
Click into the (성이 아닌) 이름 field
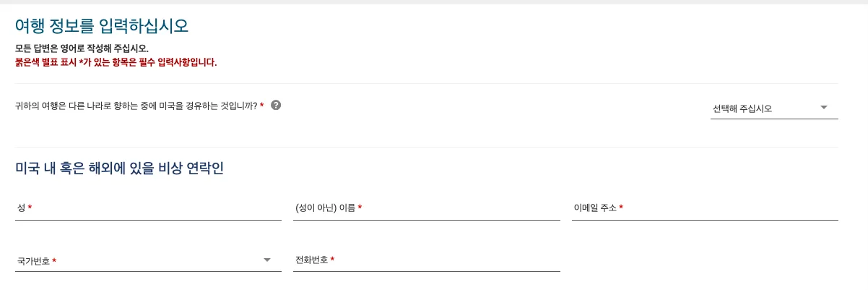pos(426,208)
